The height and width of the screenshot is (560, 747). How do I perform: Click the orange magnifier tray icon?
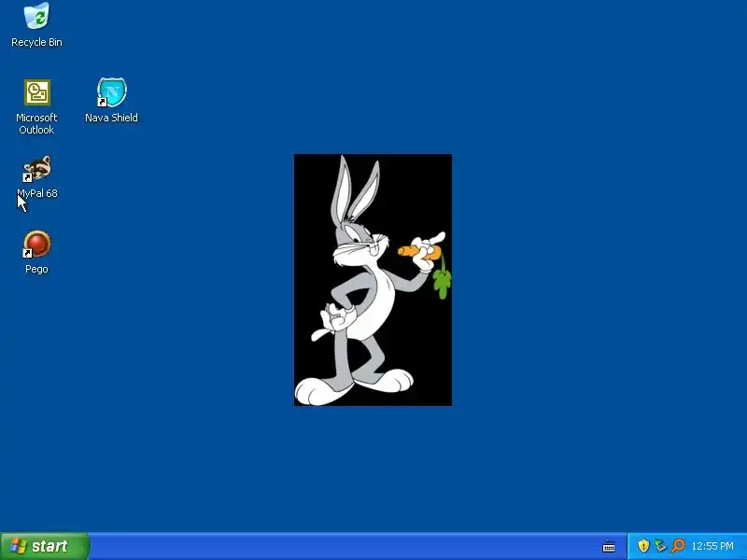click(x=678, y=546)
